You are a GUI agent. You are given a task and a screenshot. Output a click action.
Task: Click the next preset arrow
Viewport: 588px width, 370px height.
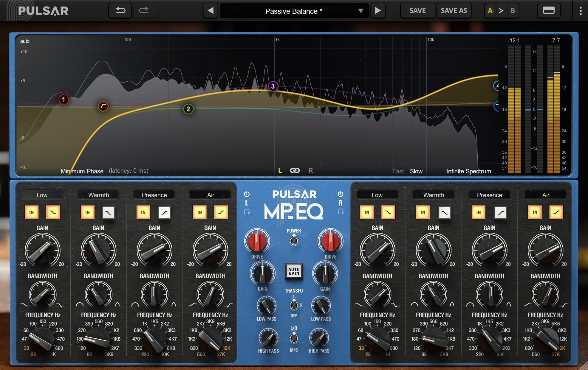(x=378, y=10)
